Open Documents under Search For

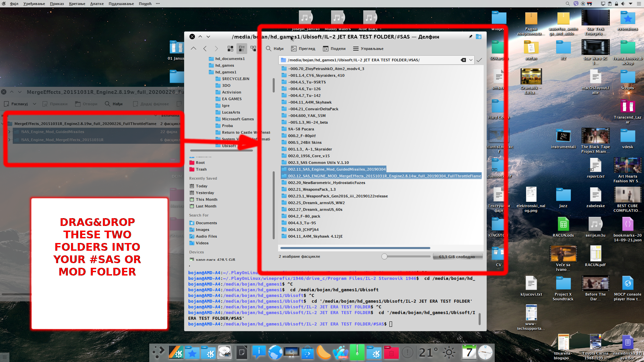point(206,223)
